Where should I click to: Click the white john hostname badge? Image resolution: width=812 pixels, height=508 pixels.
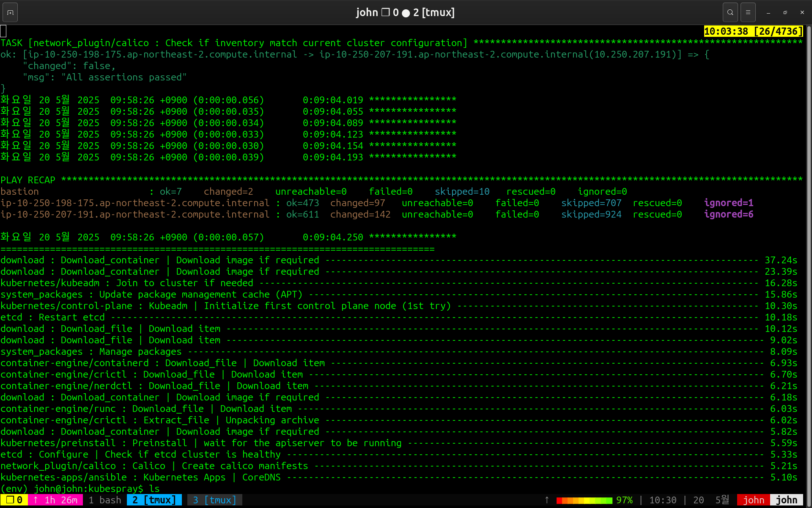click(786, 500)
